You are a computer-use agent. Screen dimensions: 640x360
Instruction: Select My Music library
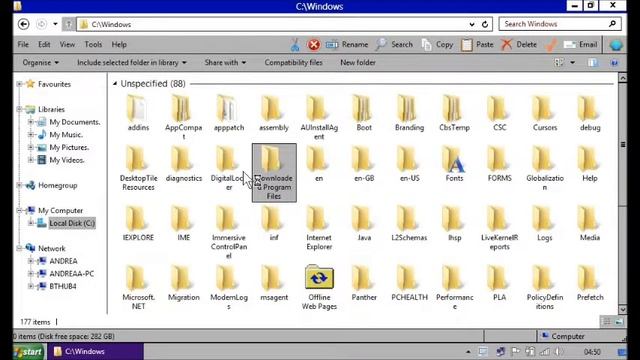click(x=66, y=135)
